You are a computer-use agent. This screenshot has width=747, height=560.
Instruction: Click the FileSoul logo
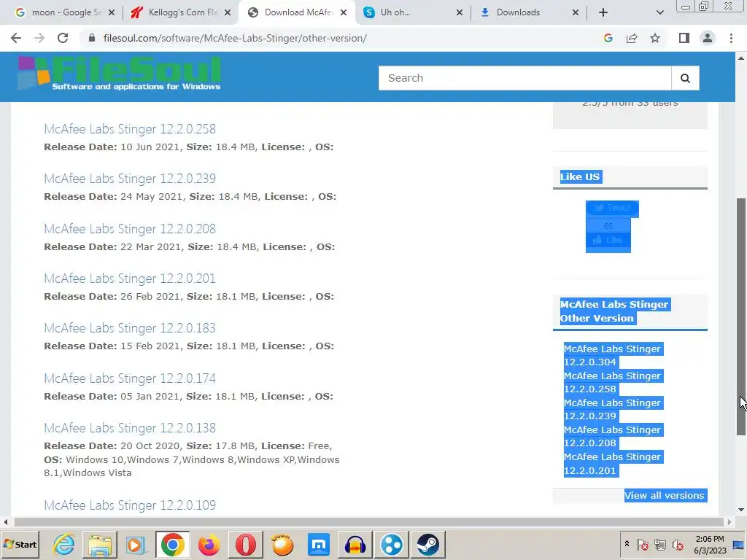coord(119,74)
